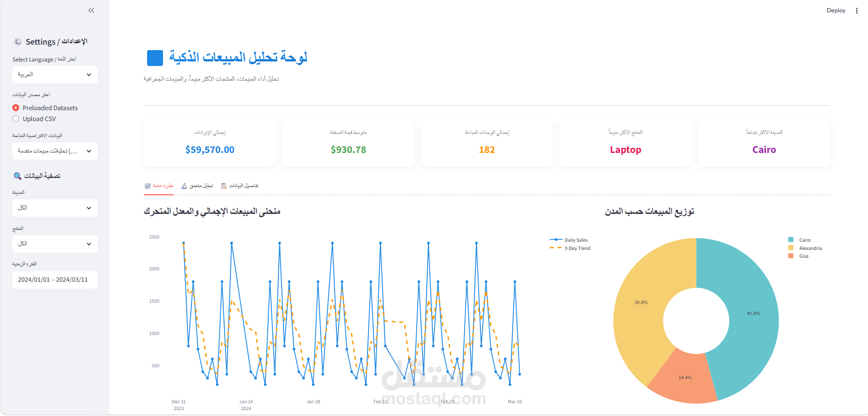Open the preloaded dataset dropdown تحليلات مبيعات متقدمة
The height and width of the screenshot is (416, 868).
(55, 151)
